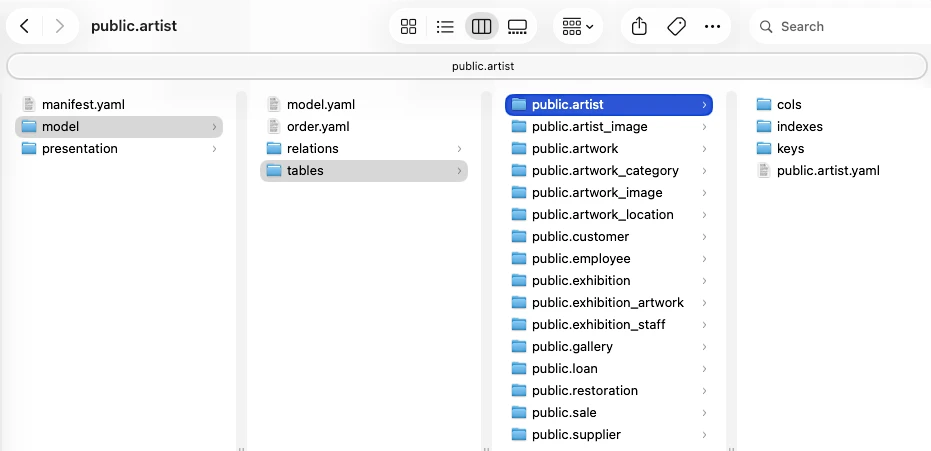Expand the public.customer chevron
The height and width of the screenshot is (451, 931).
(x=704, y=236)
